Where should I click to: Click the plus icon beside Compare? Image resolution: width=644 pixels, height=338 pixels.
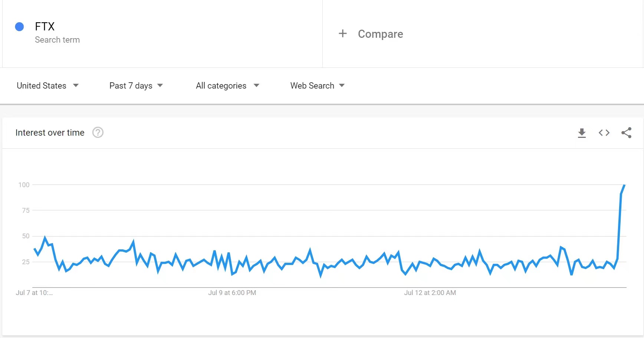click(343, 33)
